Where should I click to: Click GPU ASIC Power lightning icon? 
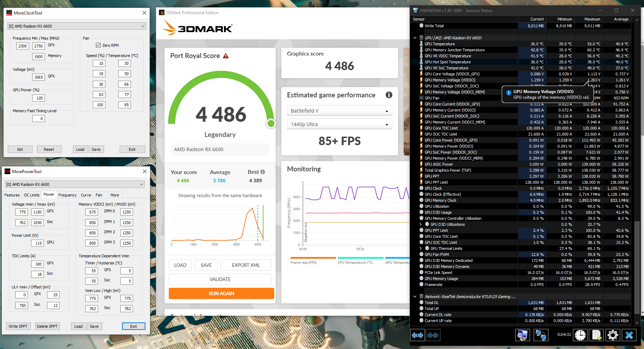(421, 164)
